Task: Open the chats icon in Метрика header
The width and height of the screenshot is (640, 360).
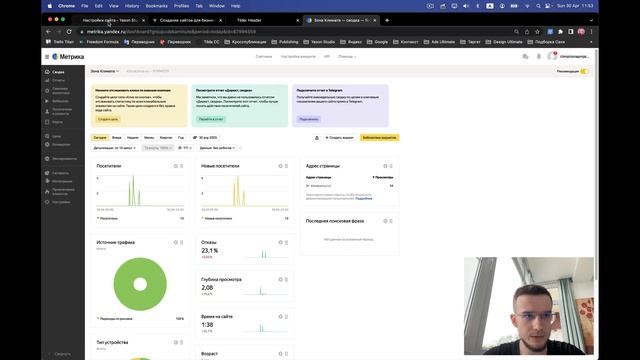Action: pos(525,57)
